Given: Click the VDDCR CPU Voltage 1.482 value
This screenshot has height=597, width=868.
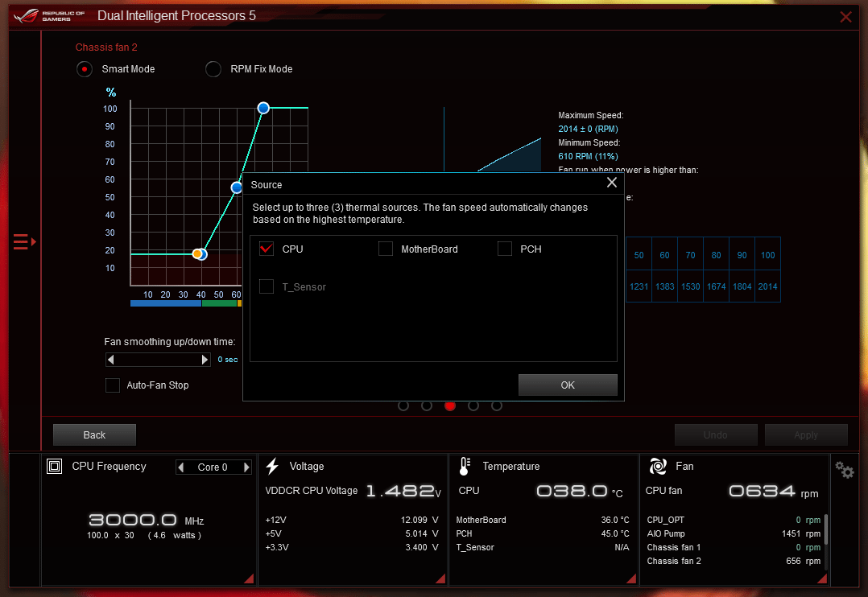Looking at the screenshot, I should click(404, 492).
